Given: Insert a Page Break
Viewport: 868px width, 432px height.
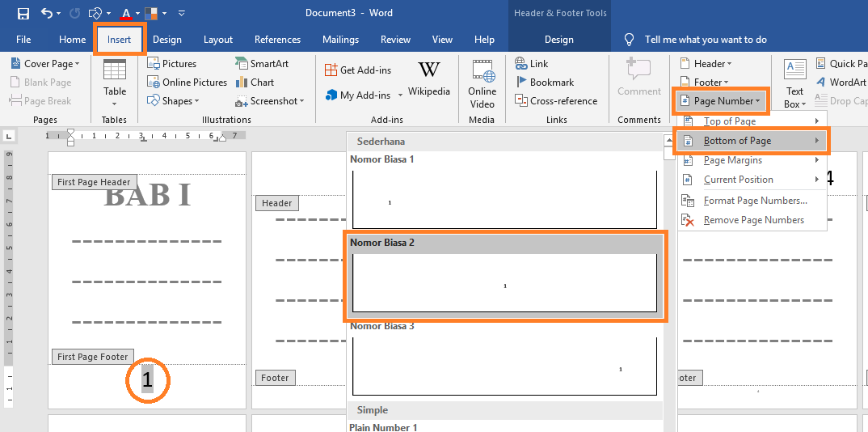Looking at the screenshot, I should coord(40,101).
